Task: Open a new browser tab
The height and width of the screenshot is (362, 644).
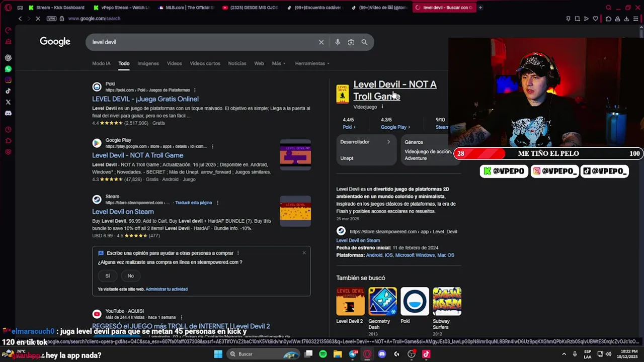Action: 480,8
